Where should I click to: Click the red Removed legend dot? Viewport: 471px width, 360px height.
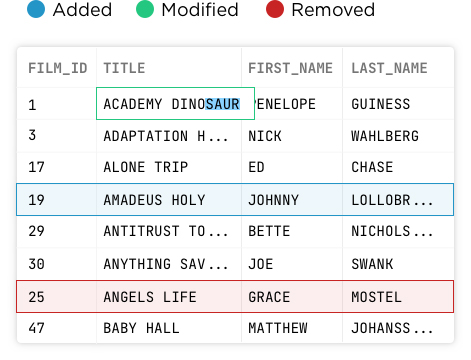(275, 9)
